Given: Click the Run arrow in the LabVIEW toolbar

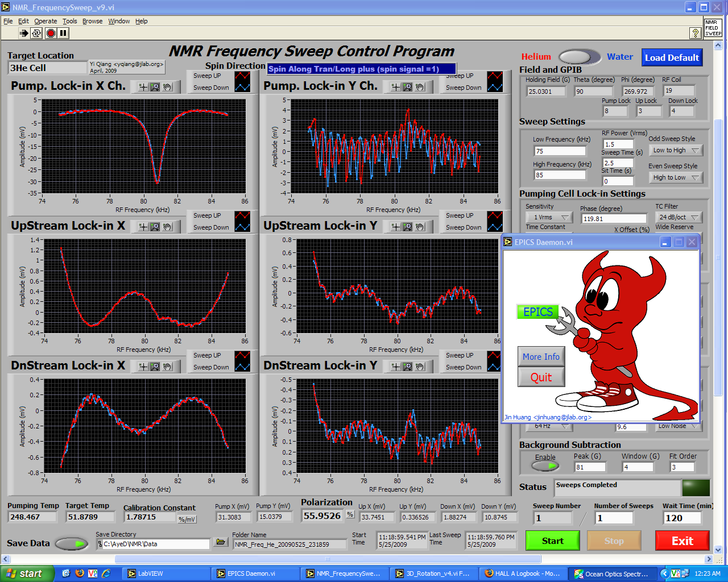Looking at the screenshot, I should pos(24,34).
